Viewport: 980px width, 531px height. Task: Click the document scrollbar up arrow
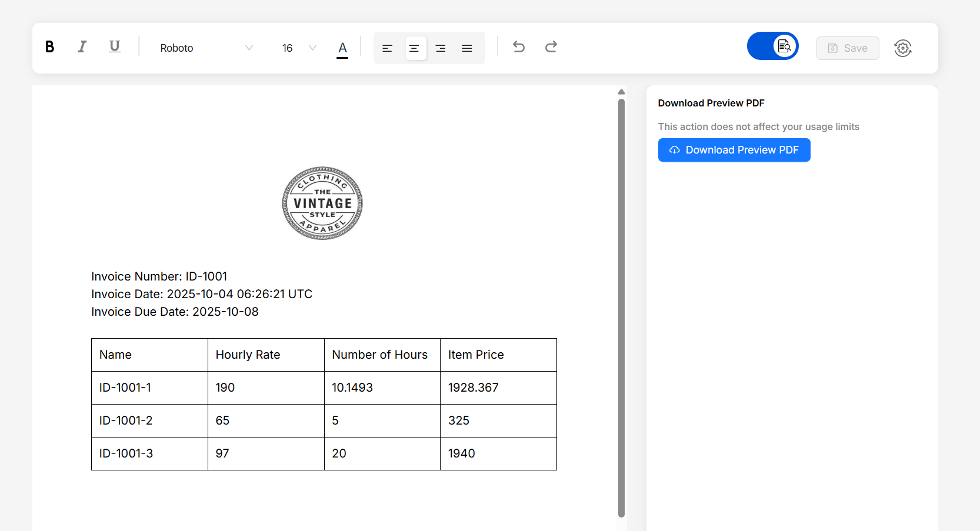click(621, 92)
